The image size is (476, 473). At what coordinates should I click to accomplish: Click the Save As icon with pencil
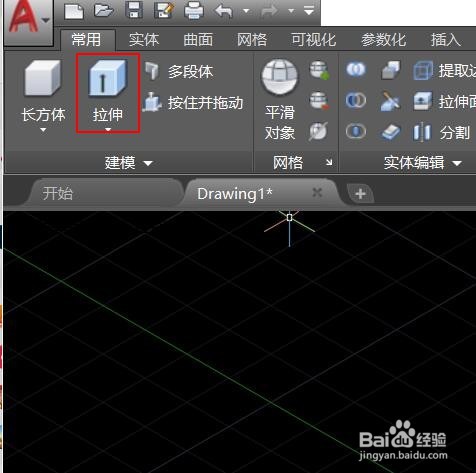tap(164, 10)
